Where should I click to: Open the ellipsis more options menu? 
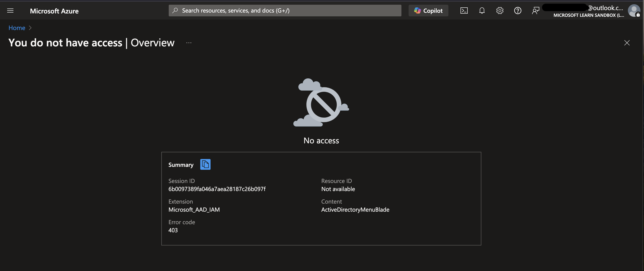tap(189, 43)
